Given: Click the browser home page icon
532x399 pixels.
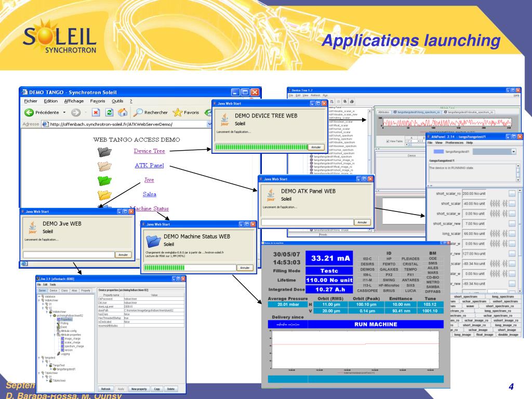Looking at the screenshot, I should (123, 112).
